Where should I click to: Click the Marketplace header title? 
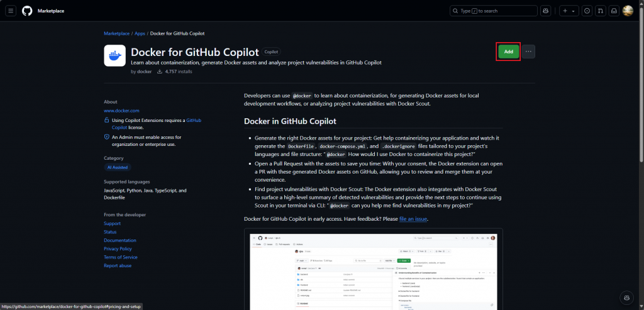point(51,11)
